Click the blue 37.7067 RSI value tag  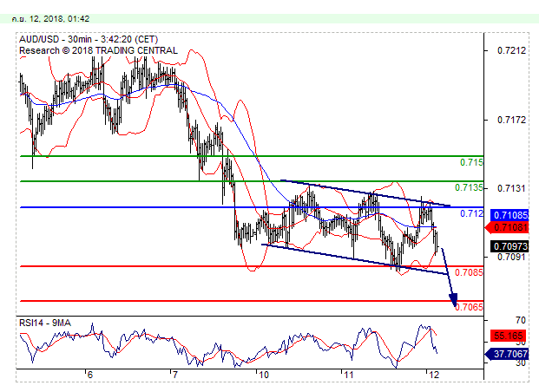(507, 354)
